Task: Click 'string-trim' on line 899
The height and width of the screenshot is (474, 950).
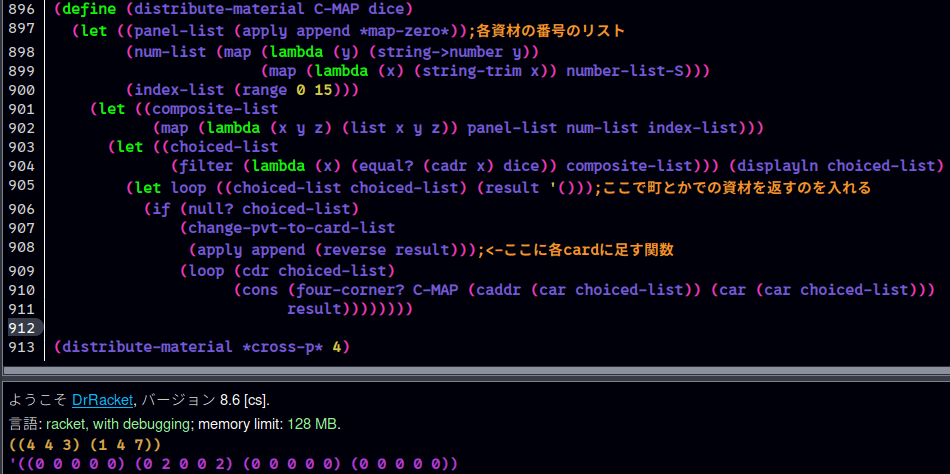Action: (x=474, y=72)
